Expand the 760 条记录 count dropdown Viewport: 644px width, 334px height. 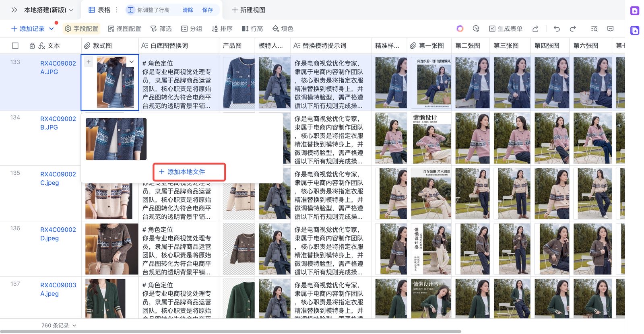click(58, 325)
